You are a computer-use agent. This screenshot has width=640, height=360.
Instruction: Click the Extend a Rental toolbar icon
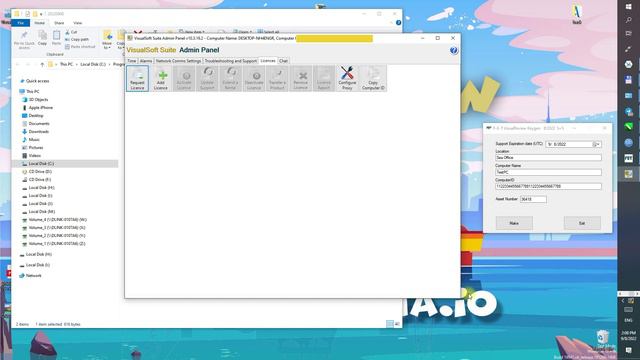[x=231, y=78]
